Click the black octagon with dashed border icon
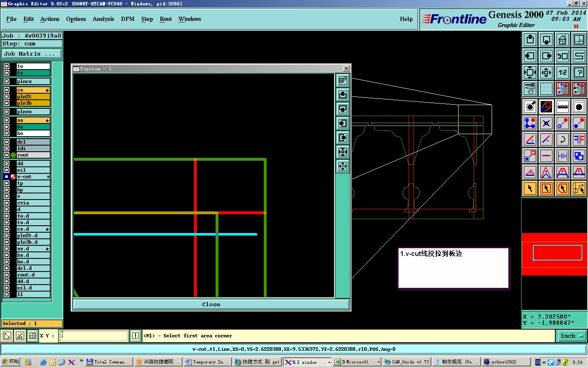 click(579, 107)
